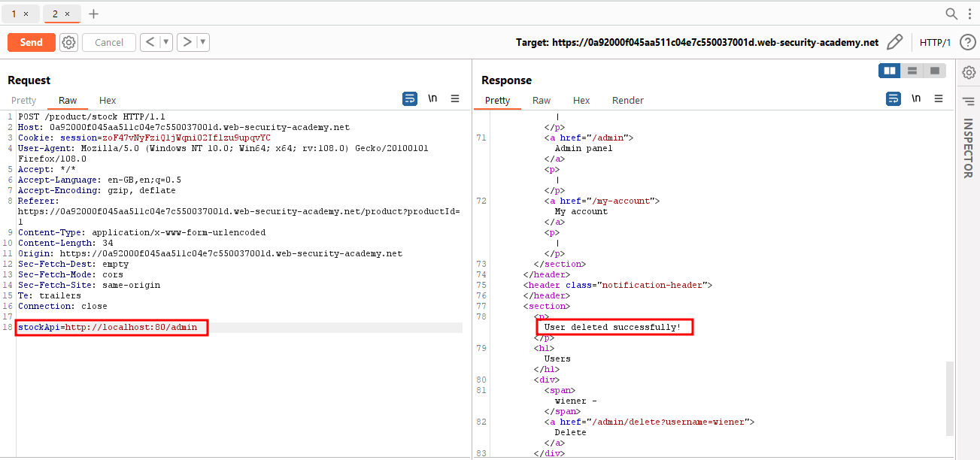The width and height of the screenshot is (980, 460).
Task: Click the href="/my-account" line in response
Action: tap(602, 201)
